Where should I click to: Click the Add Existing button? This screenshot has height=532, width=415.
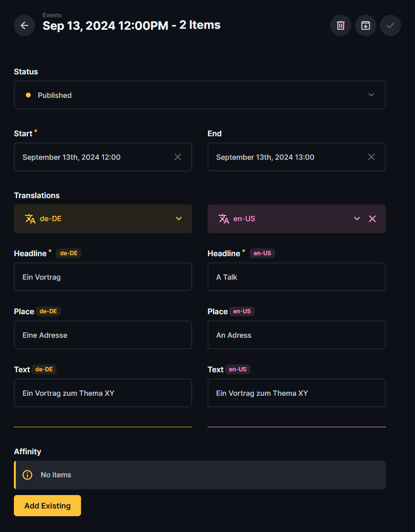pos(47,506)
